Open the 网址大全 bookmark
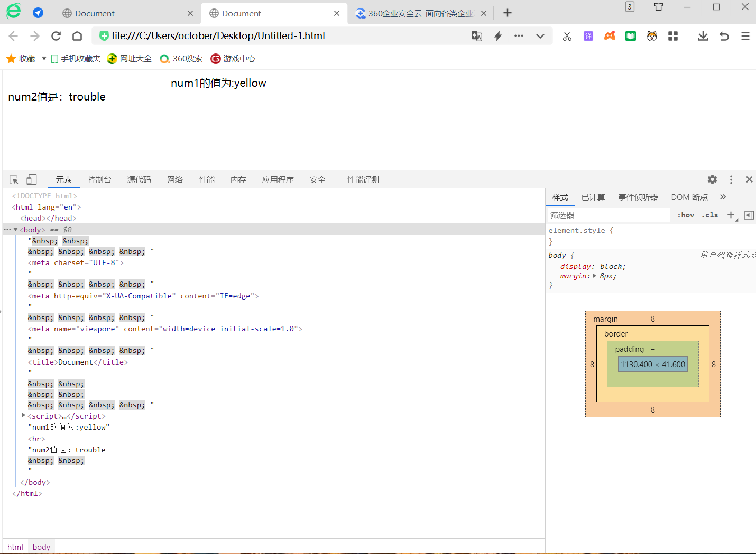756x554 pixels. [x=130, y=59]
